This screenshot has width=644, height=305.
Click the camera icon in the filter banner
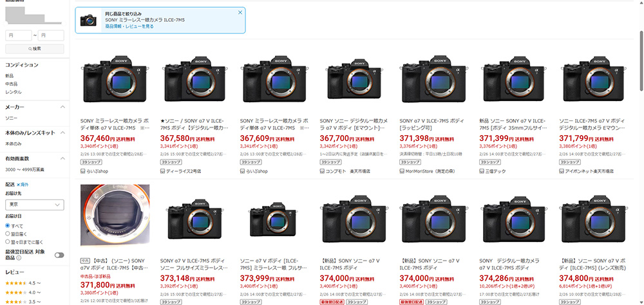pos(88,21)
